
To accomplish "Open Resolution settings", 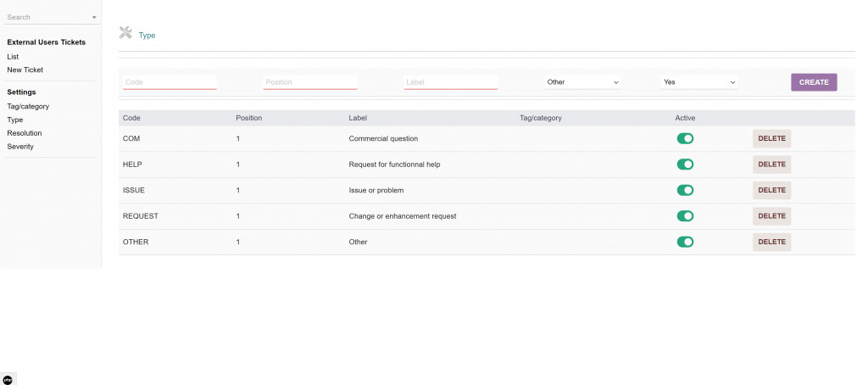I will tap(25, 133).
